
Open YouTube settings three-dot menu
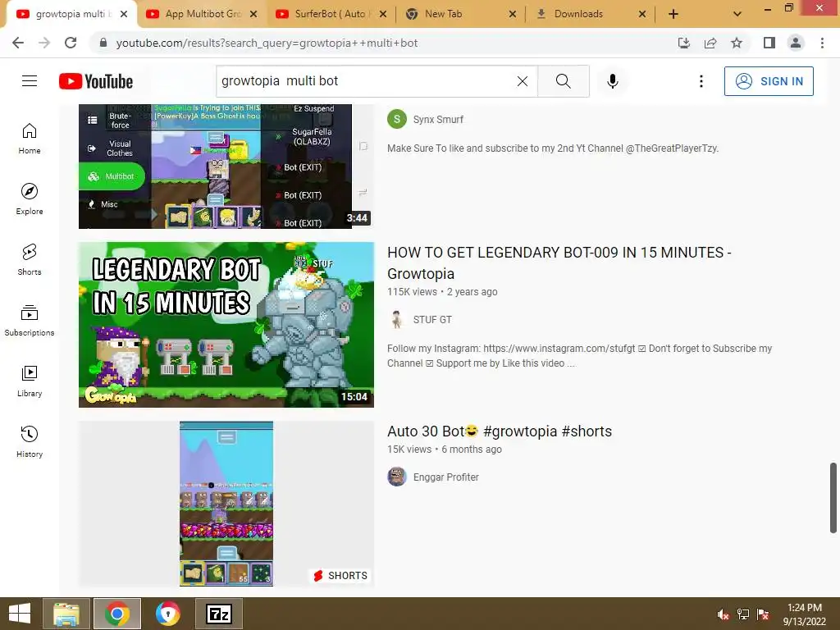click(x=701, y=81)
